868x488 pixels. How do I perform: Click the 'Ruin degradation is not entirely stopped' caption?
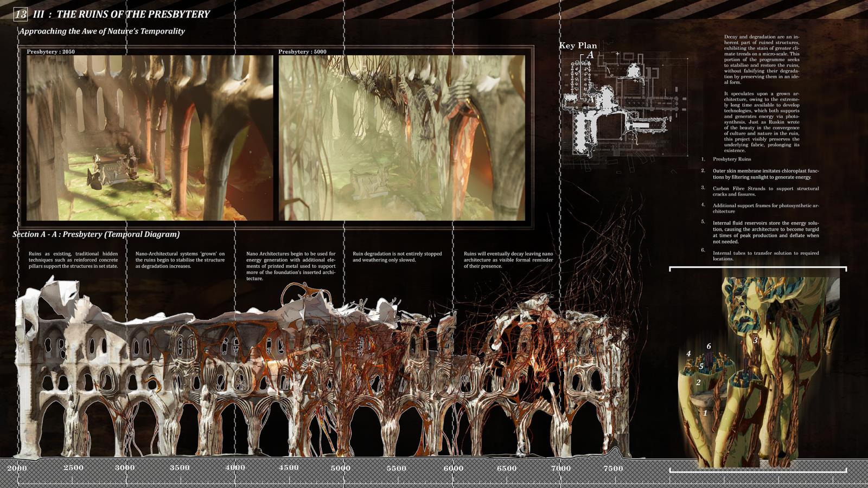pos(397,256)
